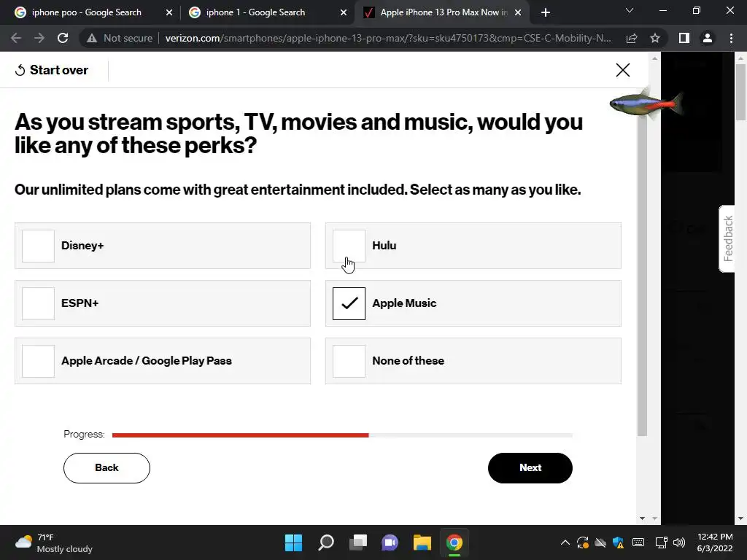Reload the current page
Screen dimensions: 747x560
click(63, 38)
